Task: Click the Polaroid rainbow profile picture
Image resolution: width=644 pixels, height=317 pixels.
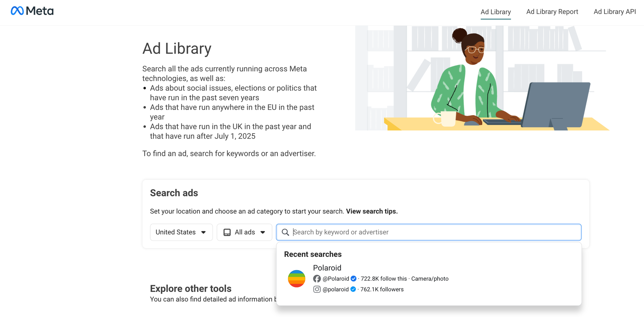Action: [296, 279]
